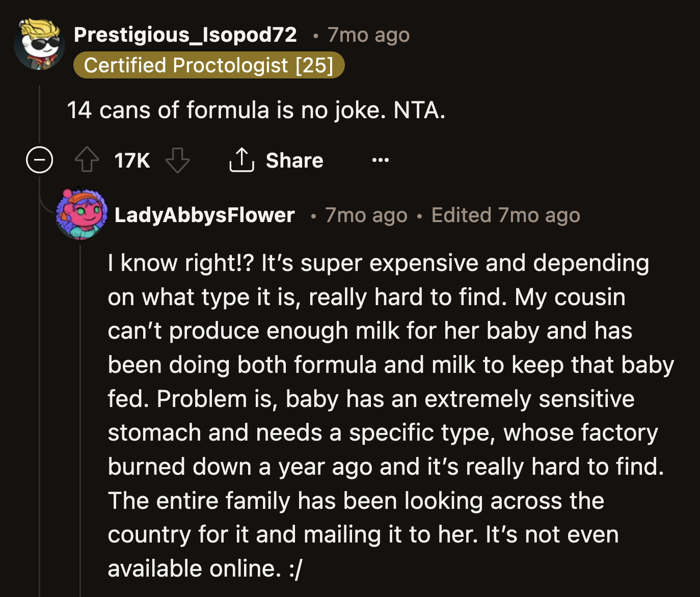This screenshot has width=700, height=597.
Task: Open LadyAbbysFlower's profile via username
Action: point(204,214)
